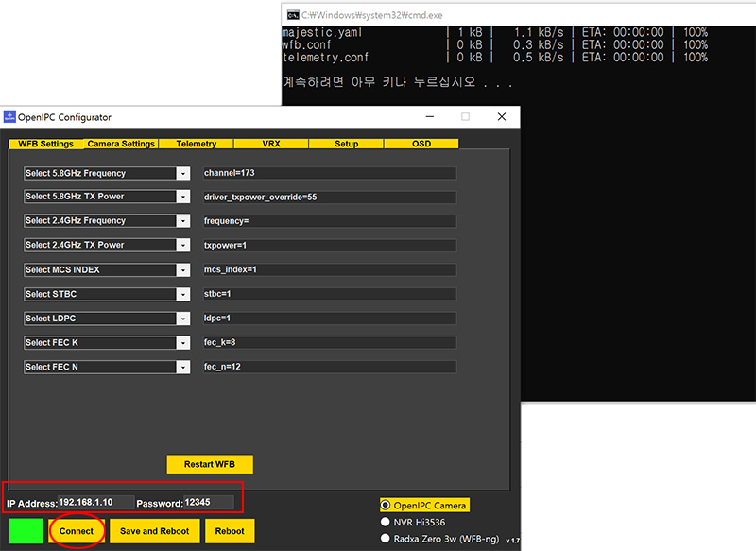Click the Save and Reboot button
Viewport: 756px width, 551px height.
pos(154,531)
